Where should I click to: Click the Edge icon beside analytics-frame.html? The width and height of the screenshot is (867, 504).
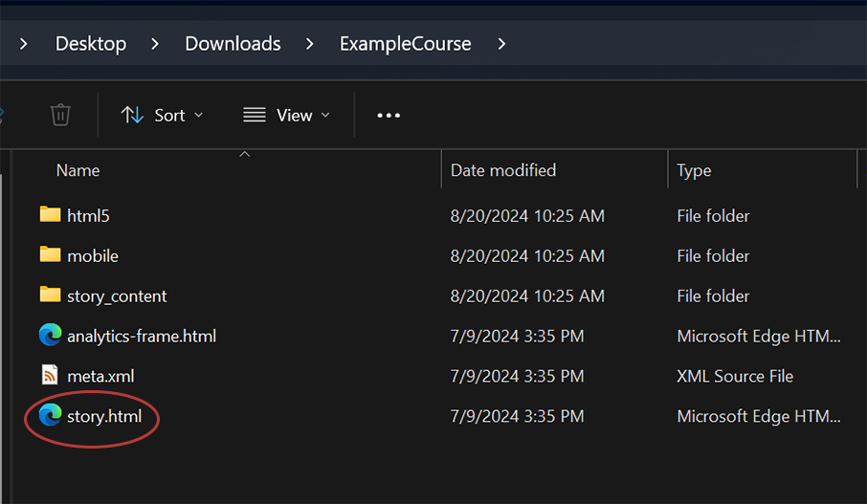coord(51,335)
